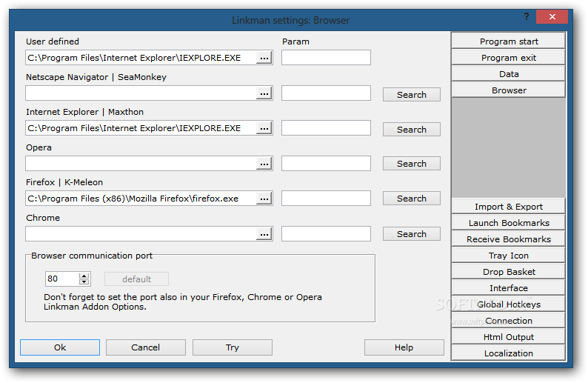Click the Try button
The height and width of the screenshot is (383, 588).
233,347
